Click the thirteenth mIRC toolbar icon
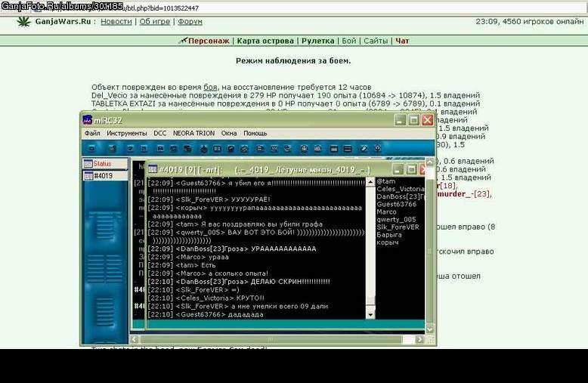Screen dimensions: 588x383 (274, 149)
